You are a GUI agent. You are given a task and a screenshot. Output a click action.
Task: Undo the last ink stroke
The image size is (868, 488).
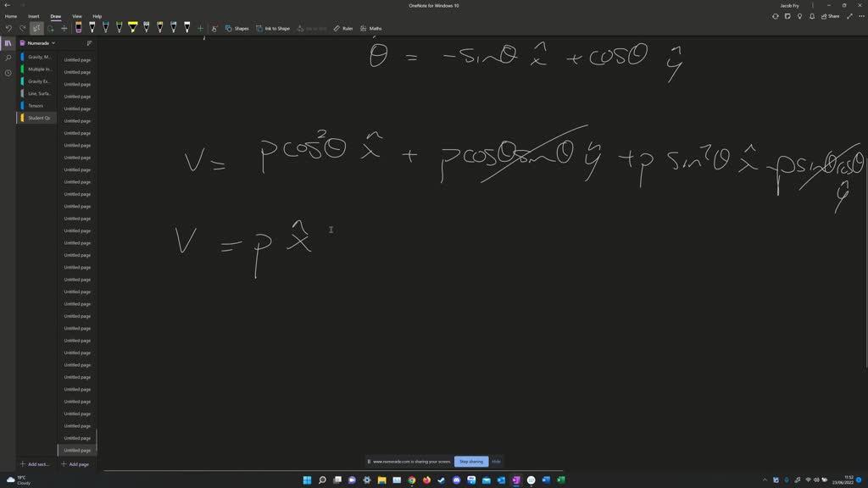(x=8, y=28)
